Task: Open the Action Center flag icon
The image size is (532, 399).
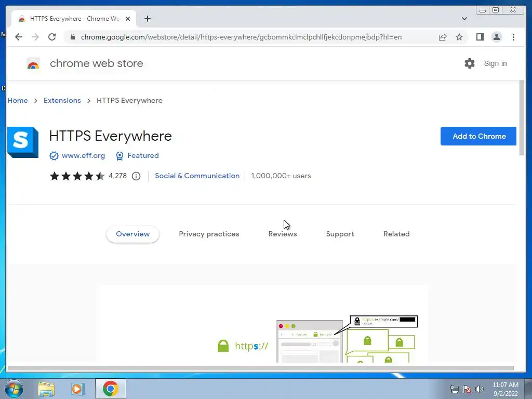Action: pyautogui.click(x=467, y=390)
